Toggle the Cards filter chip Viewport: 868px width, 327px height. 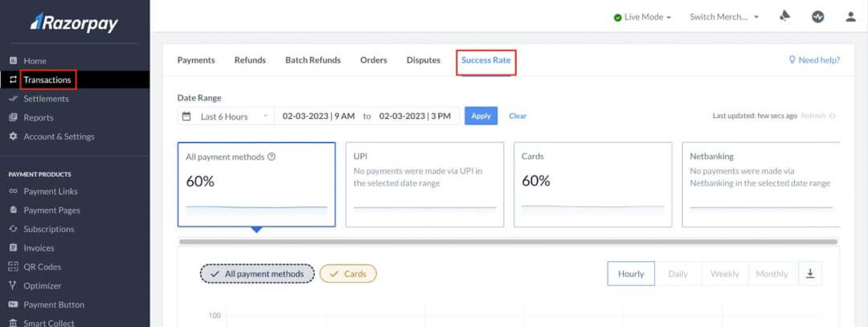(x=348, y=274)
